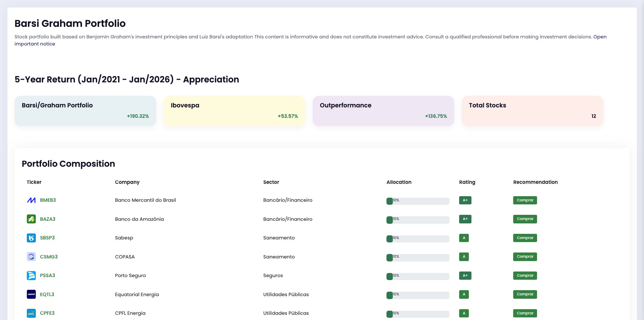Click the Comprar badge for Porto Seguro
The image size is (644, 320).
[x=525, y=276]
